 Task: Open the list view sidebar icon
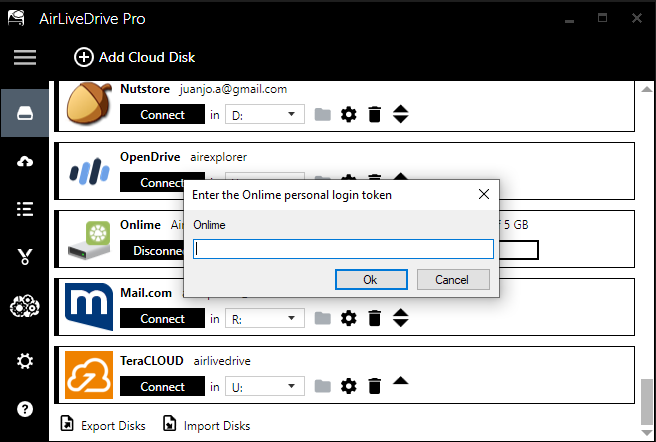[25, 209]
